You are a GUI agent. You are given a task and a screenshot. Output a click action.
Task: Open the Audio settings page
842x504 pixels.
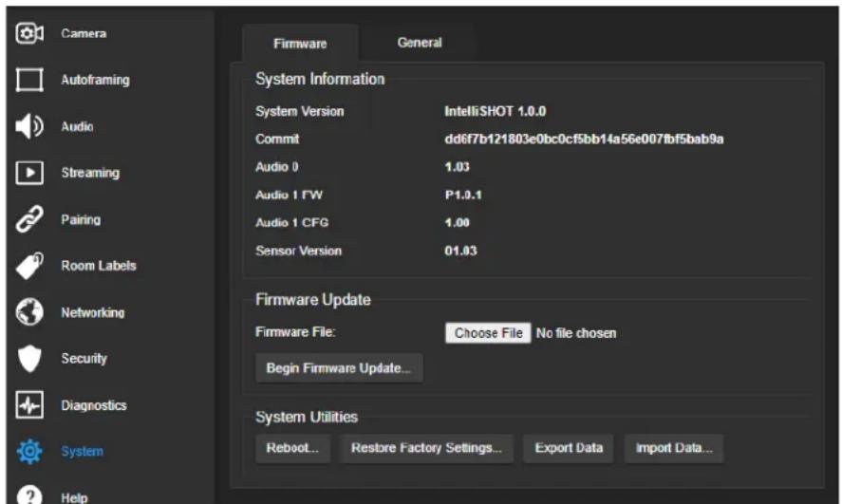(77, 126)
